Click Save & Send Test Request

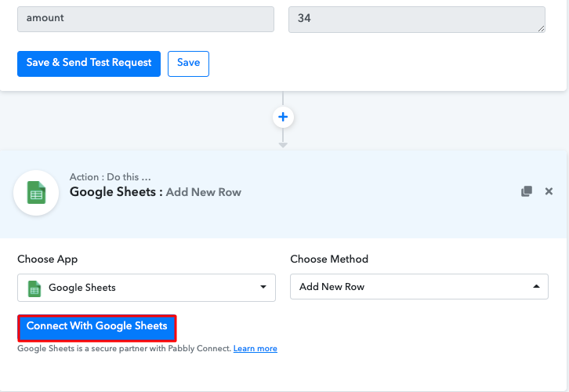point(89,64)
